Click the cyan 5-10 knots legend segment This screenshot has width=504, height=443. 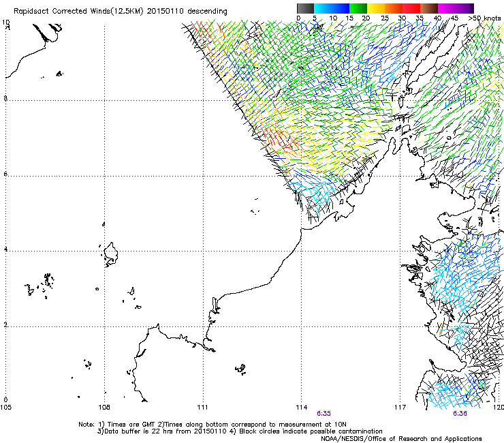click(x=323, y=8)
